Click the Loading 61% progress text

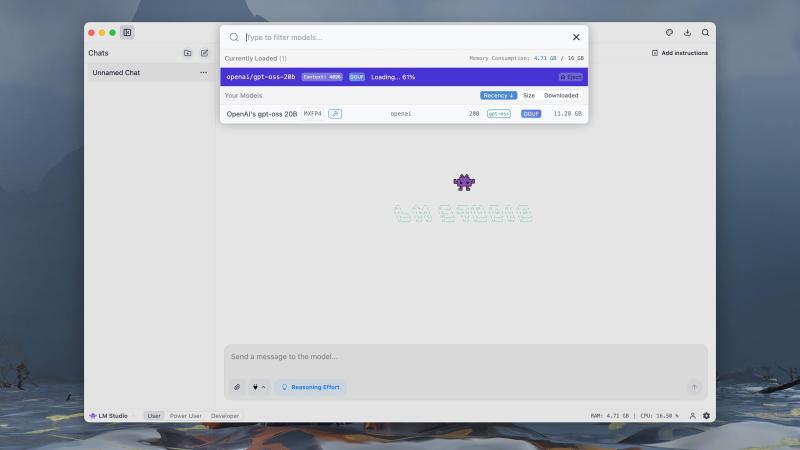tap(393, 77)
